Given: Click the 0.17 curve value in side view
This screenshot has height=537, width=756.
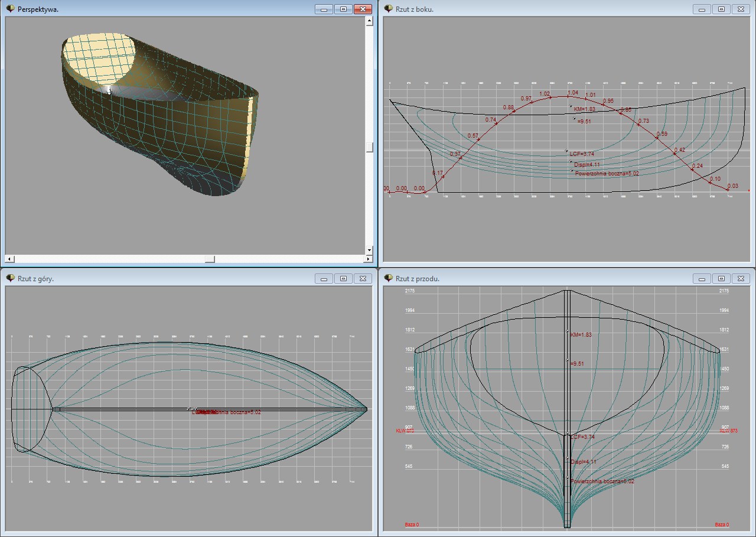Looking at the screenshot, I should [x=438, y=173].
